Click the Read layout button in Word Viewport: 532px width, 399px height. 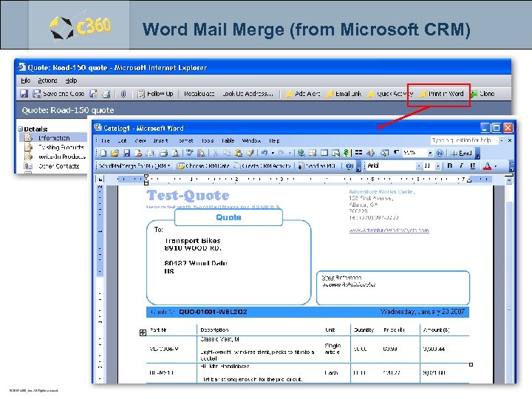461,154
